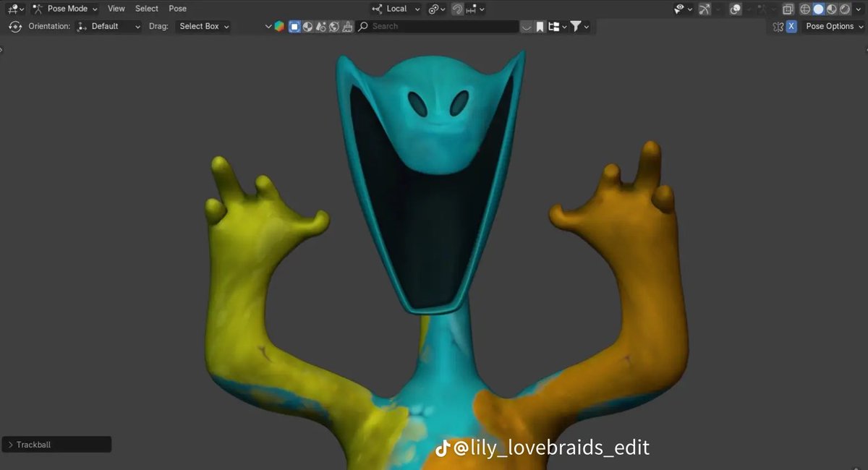Switch to wireframe viewport shading

(805, 9)
